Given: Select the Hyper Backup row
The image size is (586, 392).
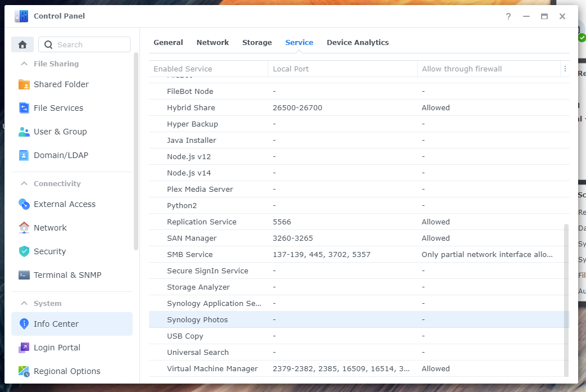Looking at the screenshot, I should (359, 124).
